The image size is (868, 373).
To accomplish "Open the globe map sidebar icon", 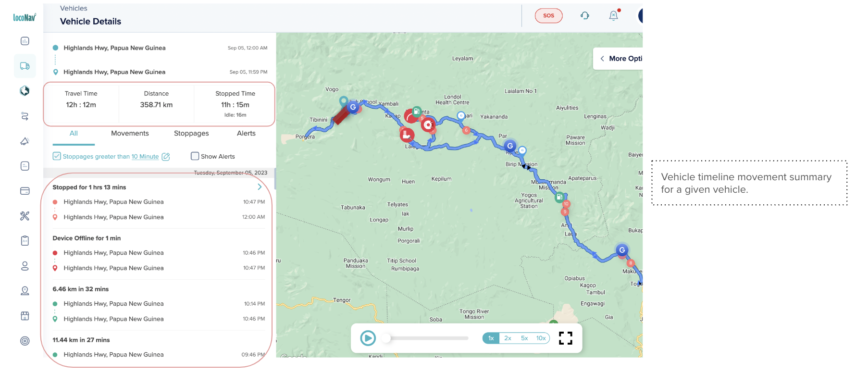I will pyautogui.click(x=25, y=91).
